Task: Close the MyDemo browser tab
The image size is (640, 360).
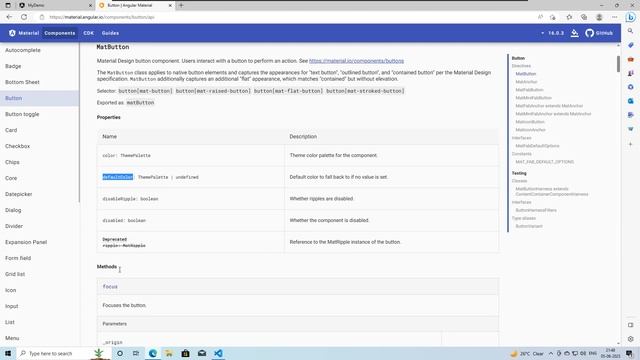Action: (x=90, y=5)
